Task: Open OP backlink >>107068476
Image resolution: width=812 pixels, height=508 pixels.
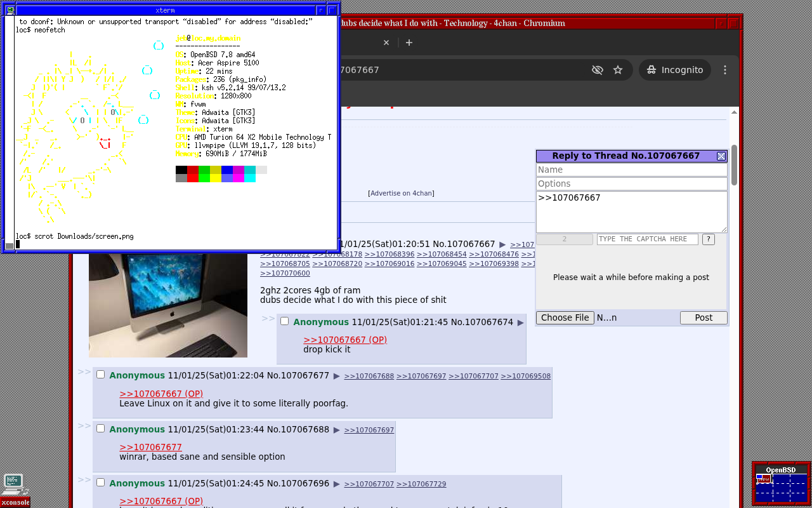Action: click(x=494, y=254)
